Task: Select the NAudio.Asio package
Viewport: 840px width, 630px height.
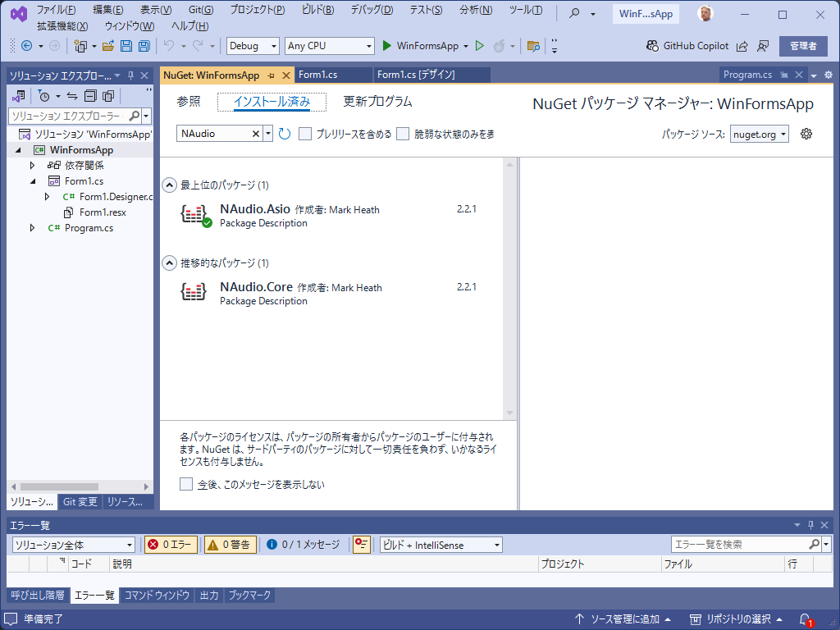Action: (x=332, y=216)
